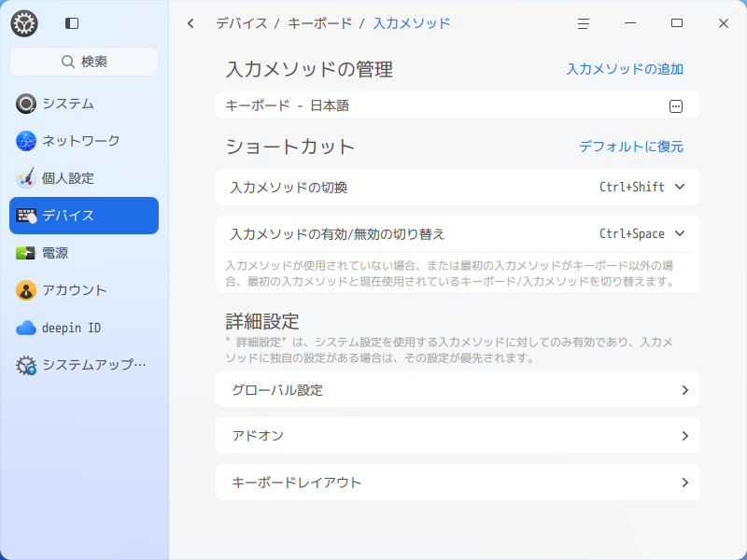Click the システム sidebar icon
This screenshot has height=560, width=747.
(26, 104)
